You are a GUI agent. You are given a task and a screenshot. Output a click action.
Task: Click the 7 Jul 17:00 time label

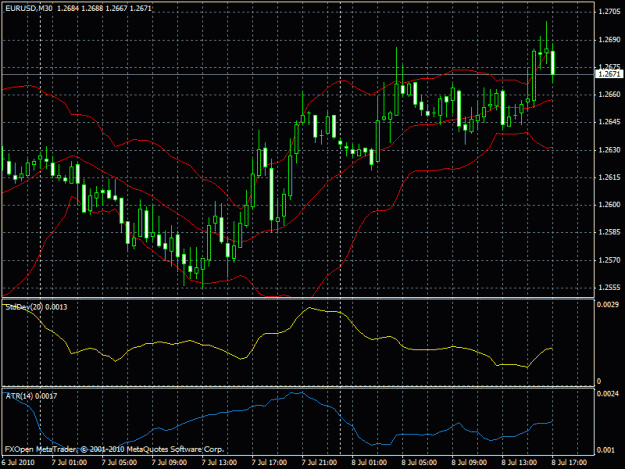point(269,463)
